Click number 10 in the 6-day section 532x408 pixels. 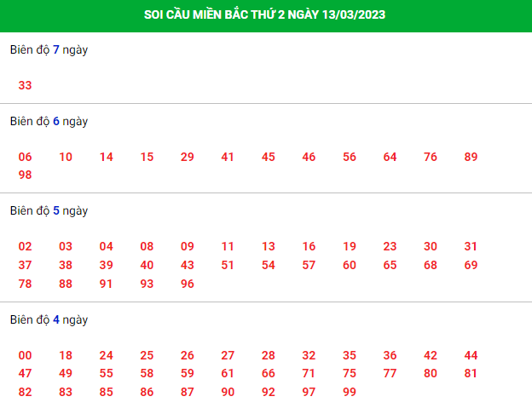pyautogui.click(x=66, y=157)
